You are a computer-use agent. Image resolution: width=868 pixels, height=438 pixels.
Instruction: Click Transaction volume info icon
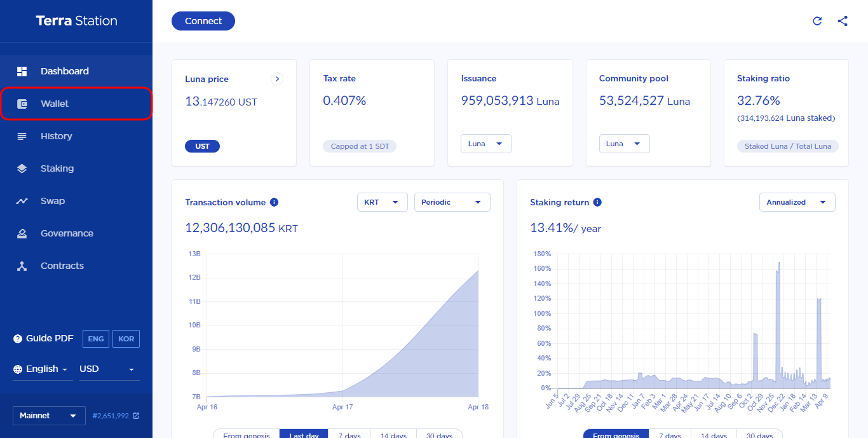[x=275, y=202]
